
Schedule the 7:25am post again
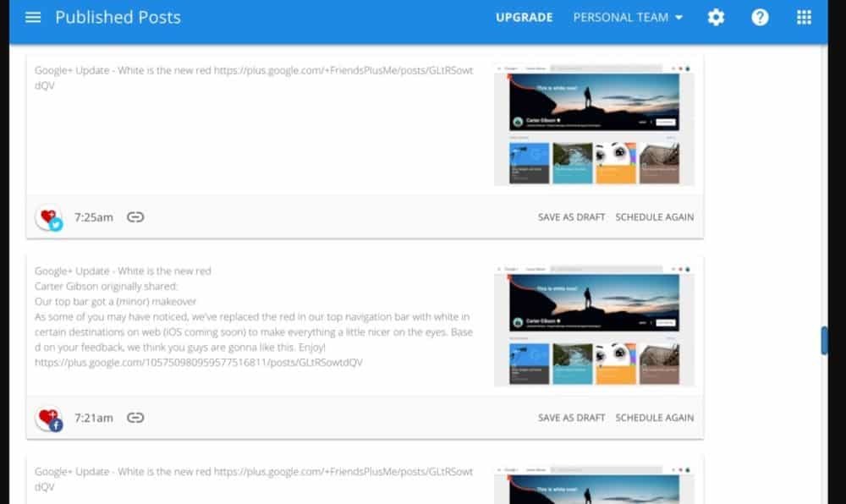[654, 217]
